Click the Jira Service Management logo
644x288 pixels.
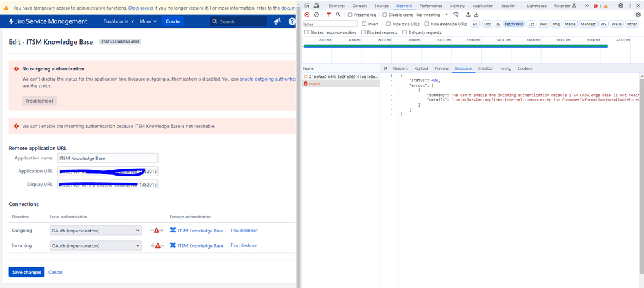[x=48, y=21]
